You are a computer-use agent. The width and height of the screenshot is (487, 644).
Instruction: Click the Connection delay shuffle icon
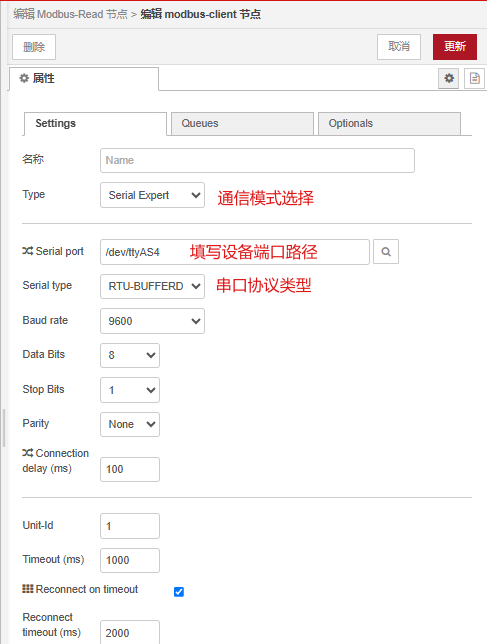coord(28,453)
